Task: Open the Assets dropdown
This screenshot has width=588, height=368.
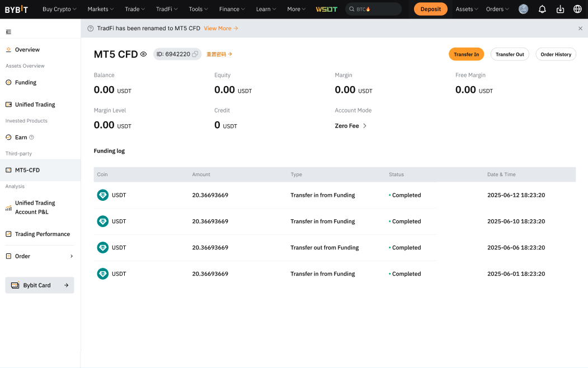Action: click(467, 10)
